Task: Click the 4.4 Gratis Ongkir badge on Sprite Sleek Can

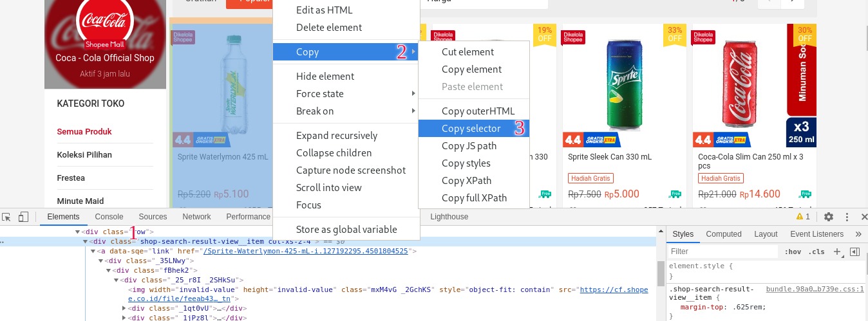Action: point(590,139)
